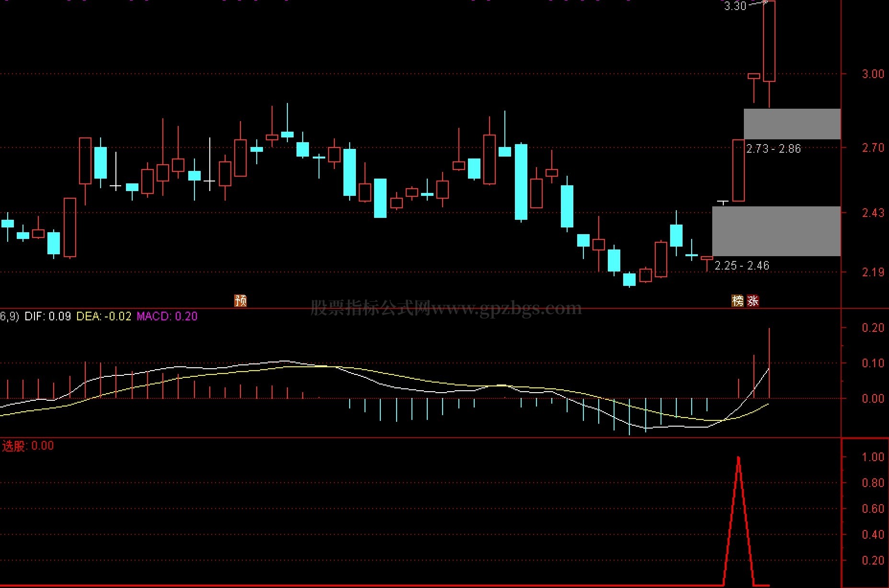
Task: Click the 2.25 - 2.46 gap range text
Action: point(741,266)
